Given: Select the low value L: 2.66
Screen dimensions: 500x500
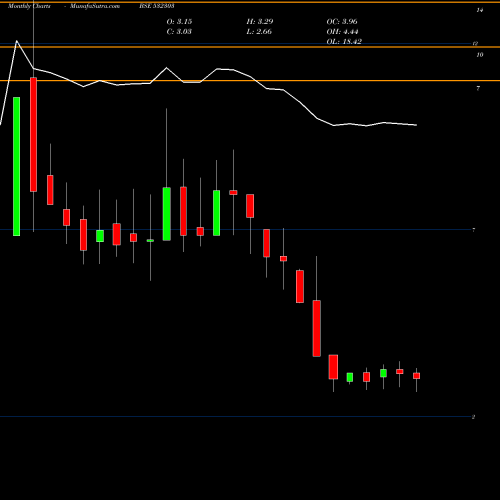Looking at the screenshot, I should coord(259,32).
